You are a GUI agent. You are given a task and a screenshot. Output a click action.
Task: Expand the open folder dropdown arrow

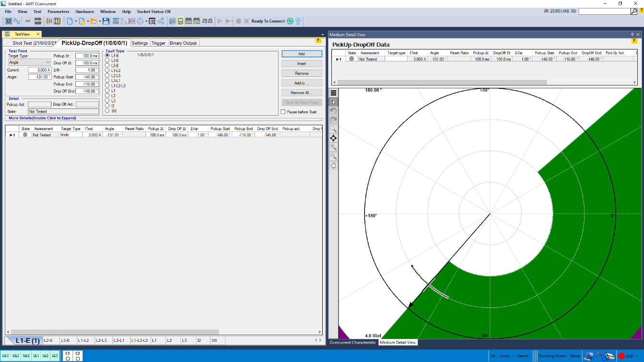100,21
